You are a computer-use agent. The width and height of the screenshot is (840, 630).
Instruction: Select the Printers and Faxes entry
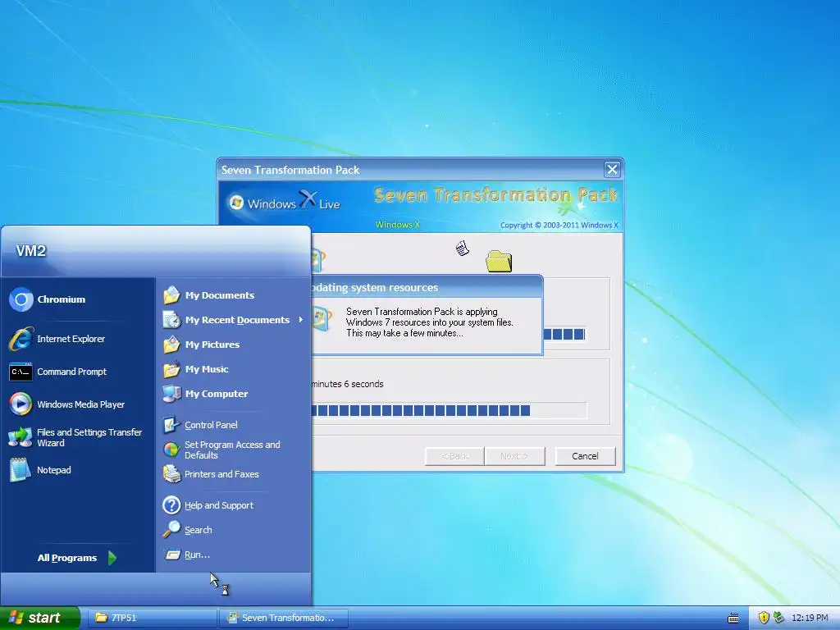(x=221, y=474)
